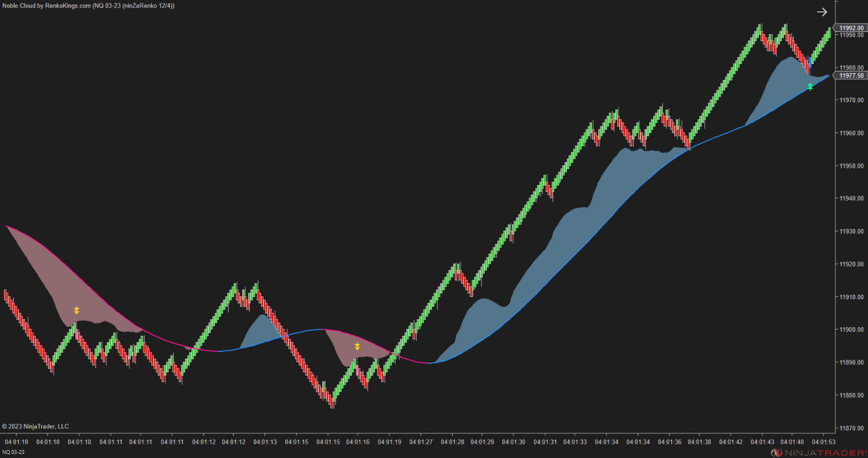Click the jump-to-latest arrow icon top right
This screenshot has height=458, width=868.
822,11
